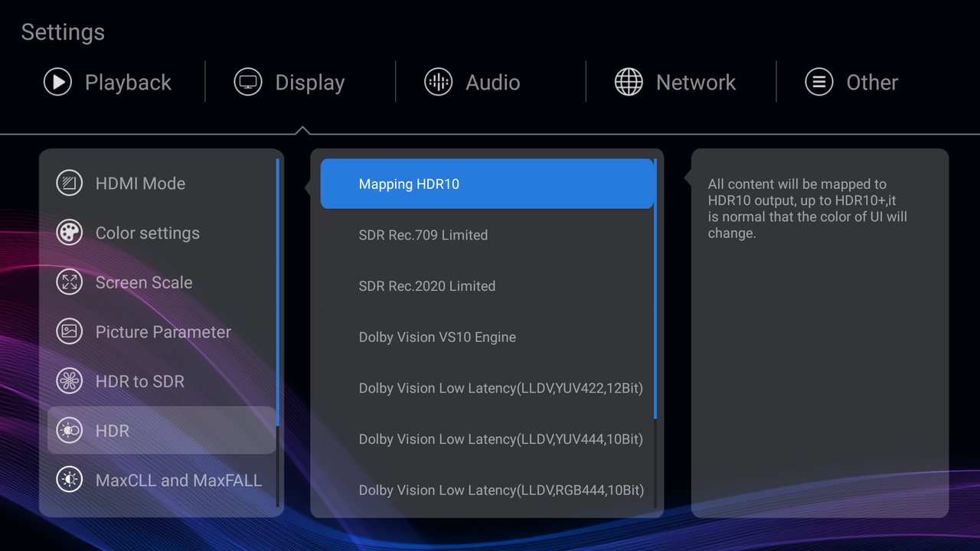This screenshot has height=551, width=980.
Task: Go to the Network tab
Action: click(x=675, y=82)
